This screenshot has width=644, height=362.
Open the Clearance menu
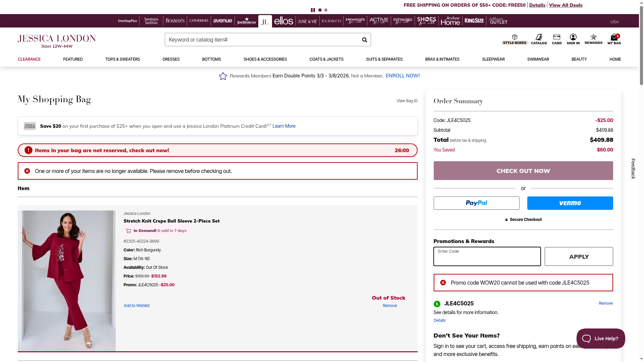(29, 59)
